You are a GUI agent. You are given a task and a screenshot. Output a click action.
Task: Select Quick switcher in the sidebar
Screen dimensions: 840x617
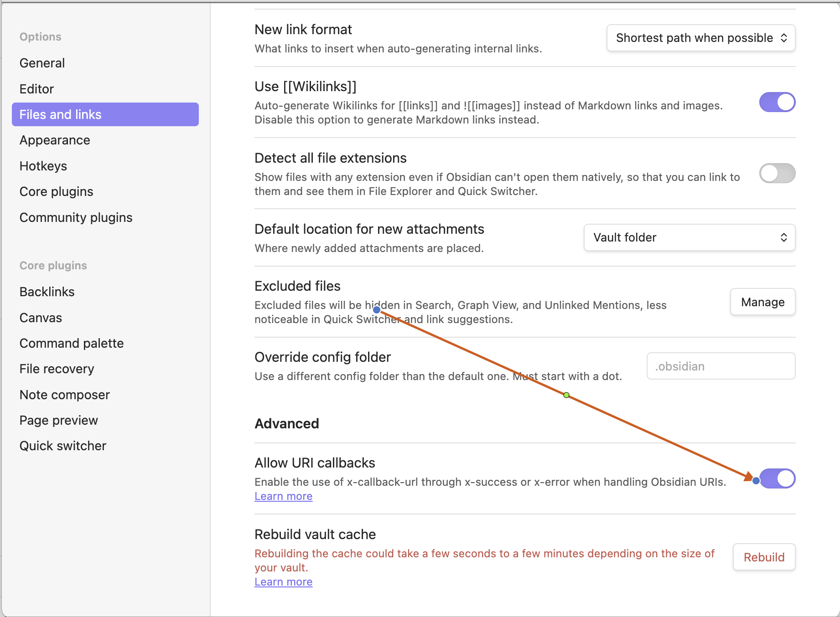coord(63,446)
